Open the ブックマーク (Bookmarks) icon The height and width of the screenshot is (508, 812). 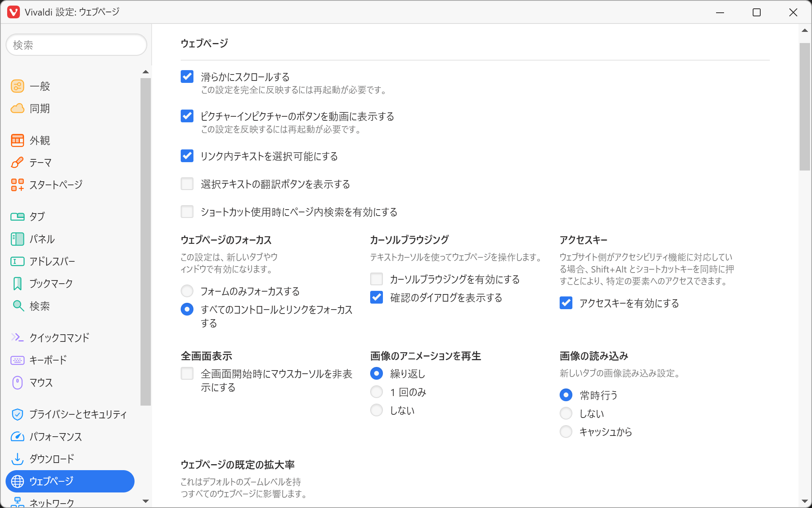click(x=17, y=284)
